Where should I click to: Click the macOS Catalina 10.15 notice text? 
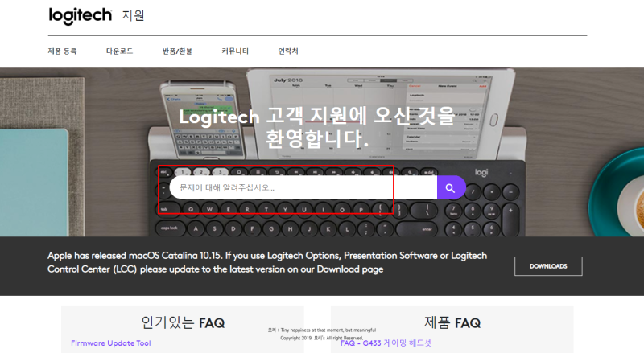[267, 262]
